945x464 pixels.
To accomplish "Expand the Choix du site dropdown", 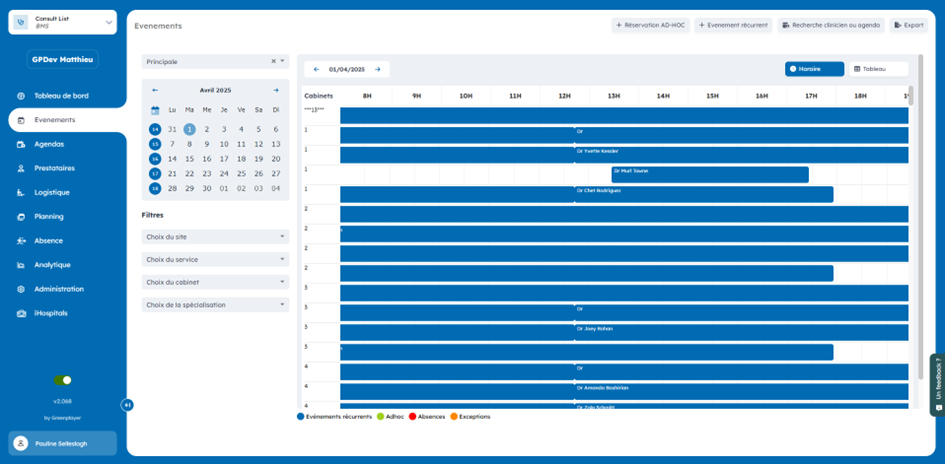I will click(215, 237).
